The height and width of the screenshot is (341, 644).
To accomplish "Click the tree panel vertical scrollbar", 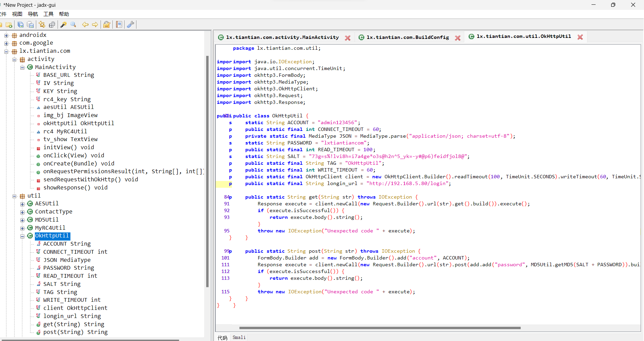I will [207, 172].
